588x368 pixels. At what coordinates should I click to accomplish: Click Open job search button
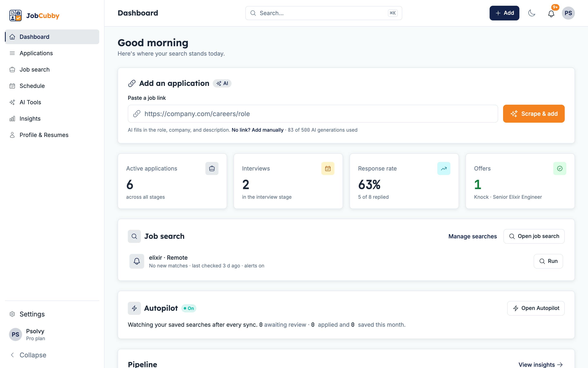pos(534,236)
